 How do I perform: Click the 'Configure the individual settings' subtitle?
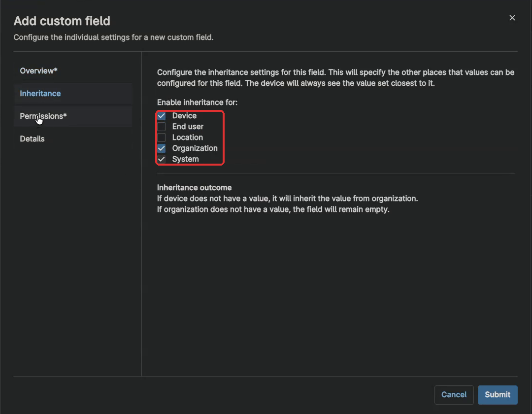point(113,37)
